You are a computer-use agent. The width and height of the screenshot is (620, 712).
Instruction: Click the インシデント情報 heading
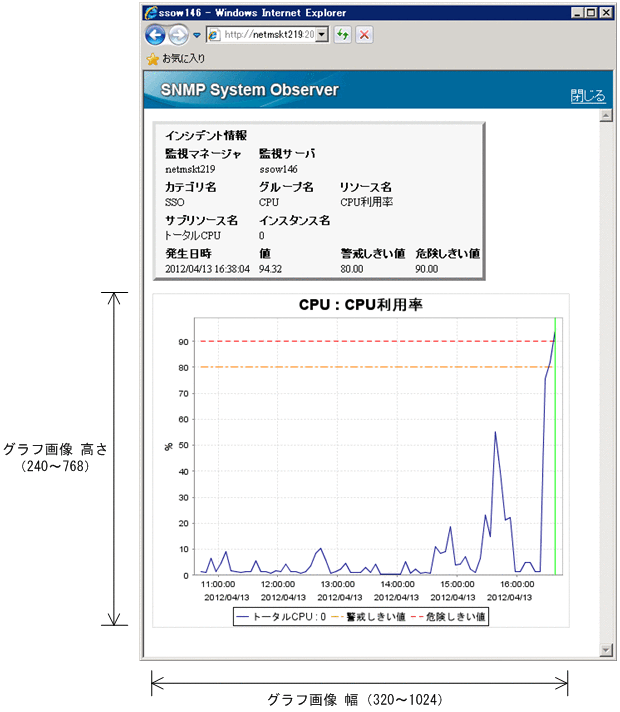point(206,135)
